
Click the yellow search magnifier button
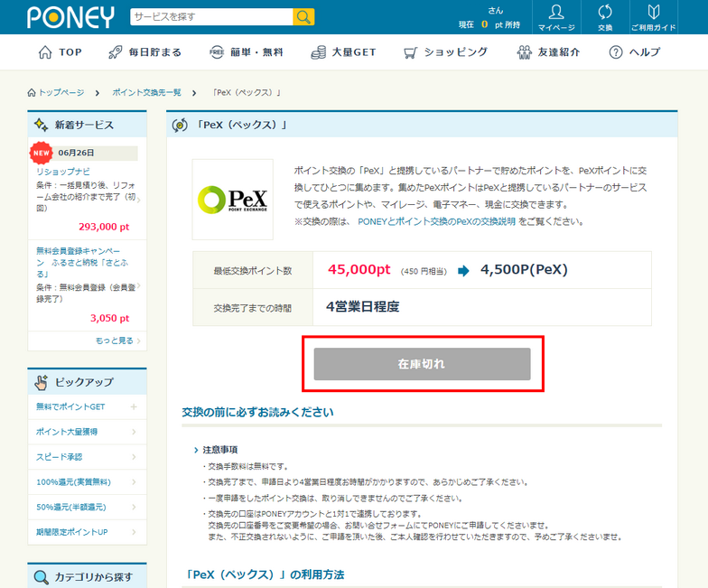tap(303, 17)
